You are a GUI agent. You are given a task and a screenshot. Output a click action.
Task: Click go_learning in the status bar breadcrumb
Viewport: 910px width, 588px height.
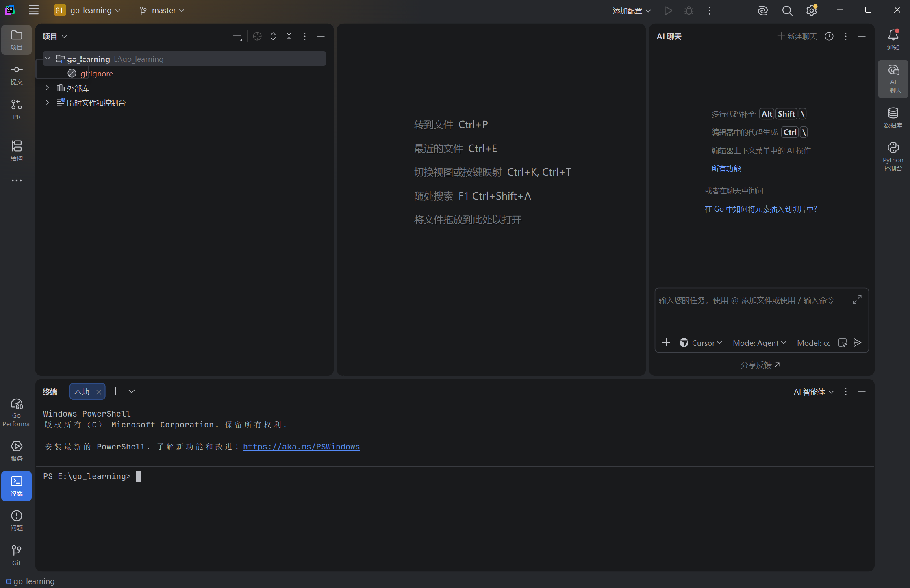(30, 581)
